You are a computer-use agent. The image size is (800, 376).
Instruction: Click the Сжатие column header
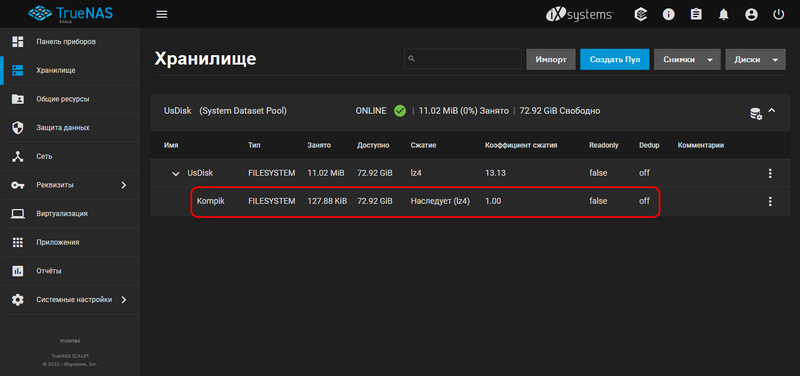click(x=423, y=145)
